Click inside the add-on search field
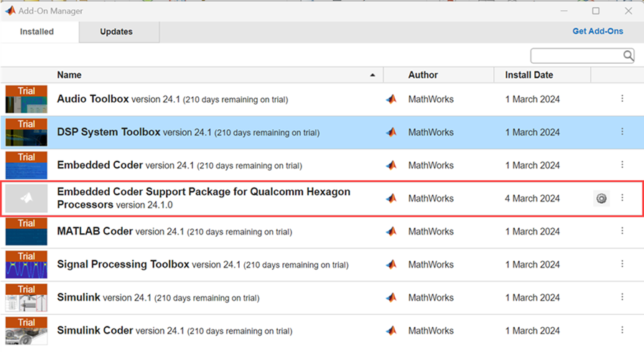 point(576,55)
